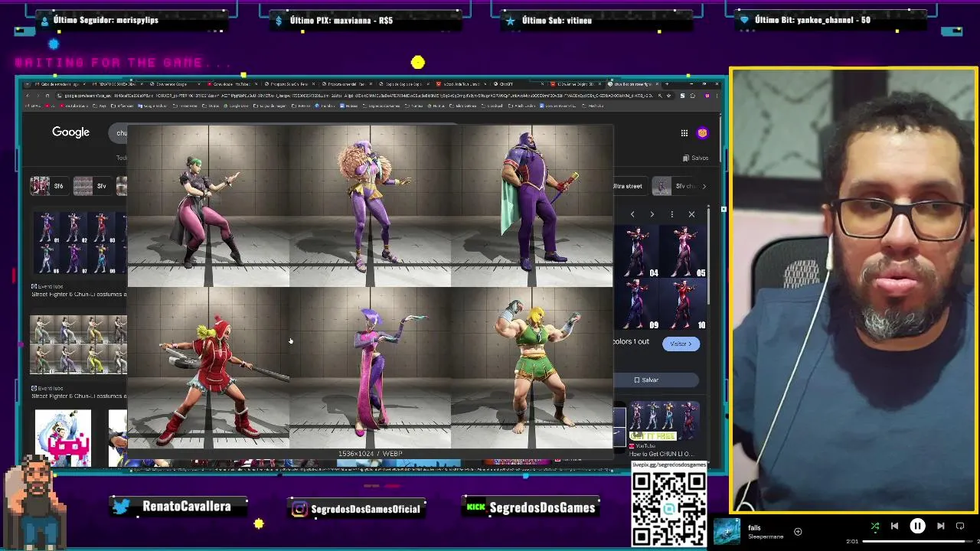Click artist name Sleepermane
The width and height of the screenshot is (980, 551).
pos(766,536)
